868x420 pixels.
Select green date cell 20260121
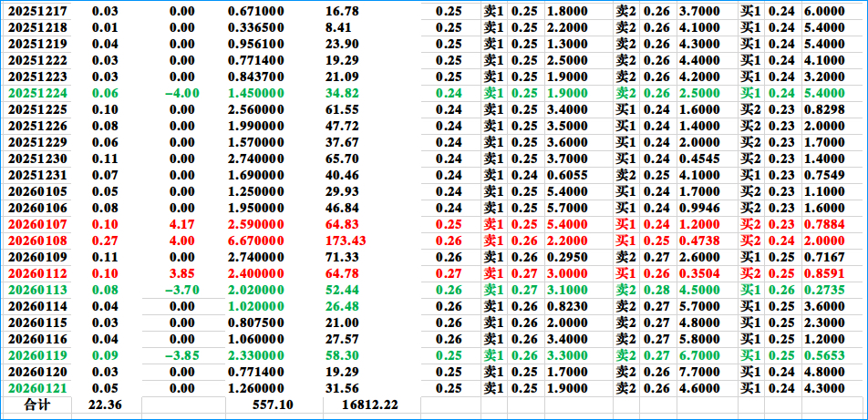[36, 388]
